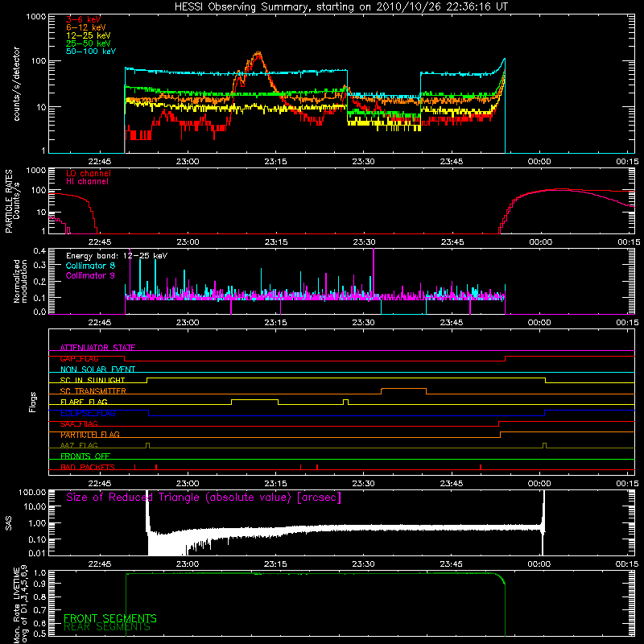Viewport: 644px width, 644px height.
Task: Click the counts/s/detector axis label
Action: click(16, 84)
